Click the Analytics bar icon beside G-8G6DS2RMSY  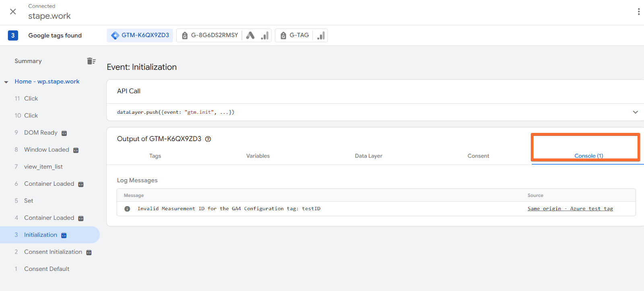[x=264, y=35]
